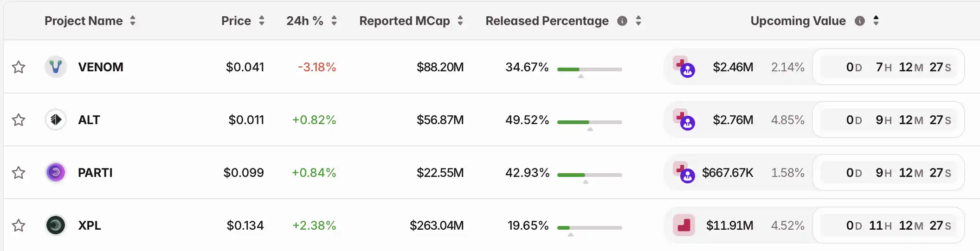Star VENOM as a favorite
Screen dimensions: 980x251
point(19,67)
